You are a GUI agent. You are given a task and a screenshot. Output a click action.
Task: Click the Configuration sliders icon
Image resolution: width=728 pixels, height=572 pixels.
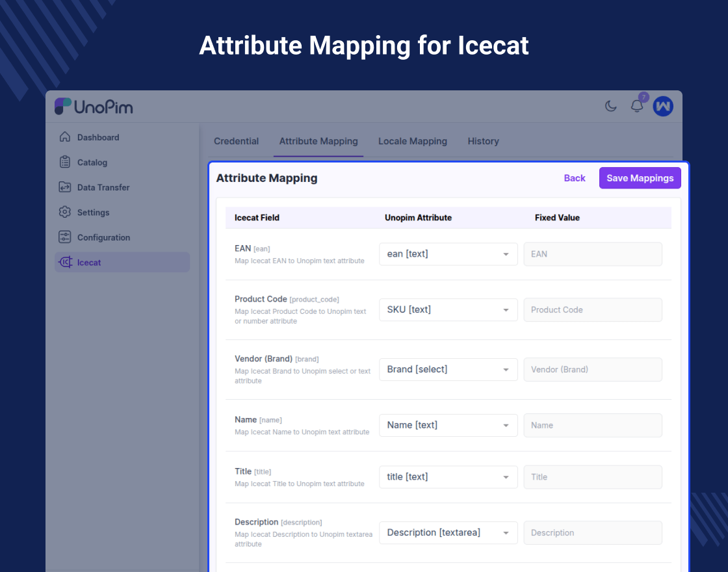pyautogui.click(x=65, y=237)
